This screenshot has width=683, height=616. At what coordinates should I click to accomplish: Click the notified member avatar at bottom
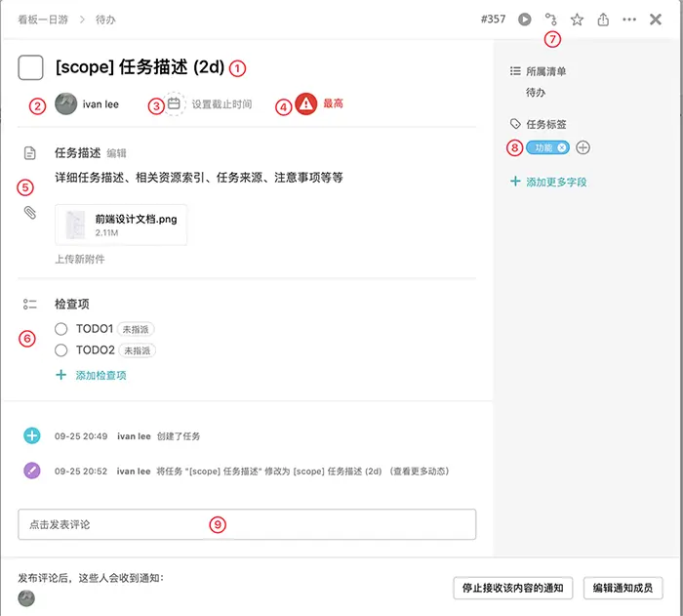point(26,598)
